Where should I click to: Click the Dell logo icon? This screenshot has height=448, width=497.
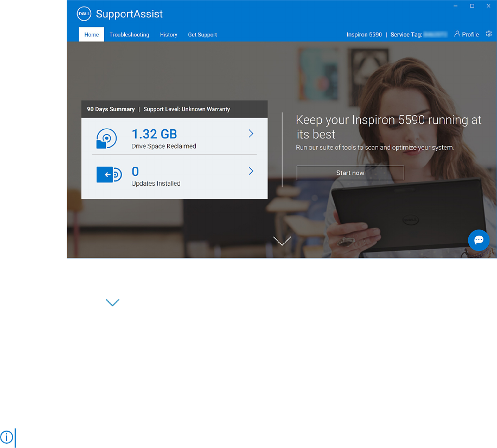click(84, 14)
